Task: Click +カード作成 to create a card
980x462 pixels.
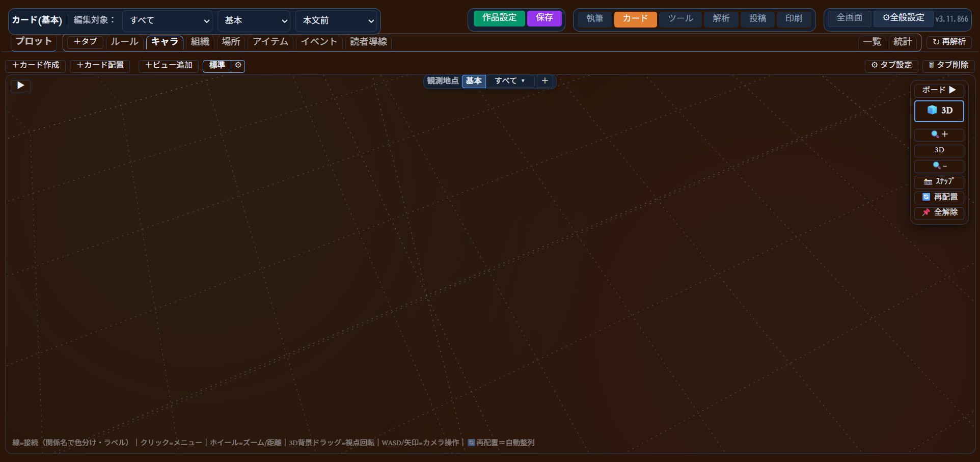Action: 36,66
